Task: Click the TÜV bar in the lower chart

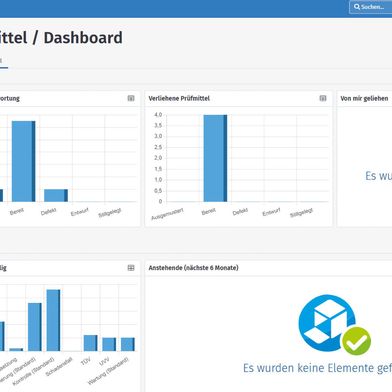Action: pos(90,343)
